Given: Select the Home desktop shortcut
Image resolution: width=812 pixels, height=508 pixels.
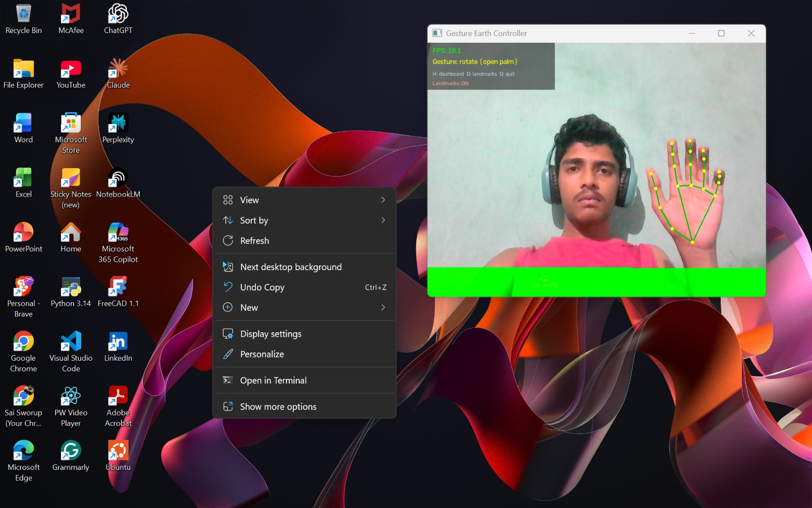Looking at the screenshot, I should tap(71, 238).
